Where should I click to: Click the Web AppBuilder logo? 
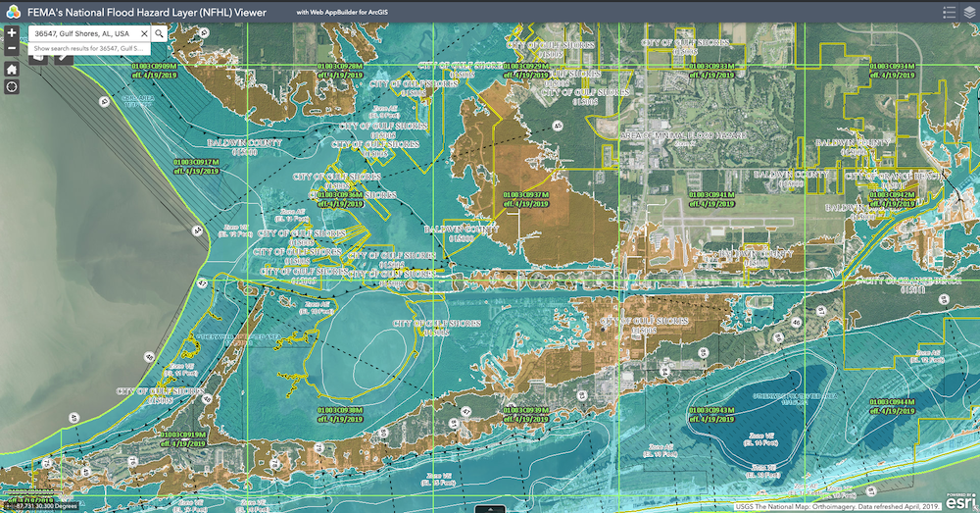pos(13,12)
